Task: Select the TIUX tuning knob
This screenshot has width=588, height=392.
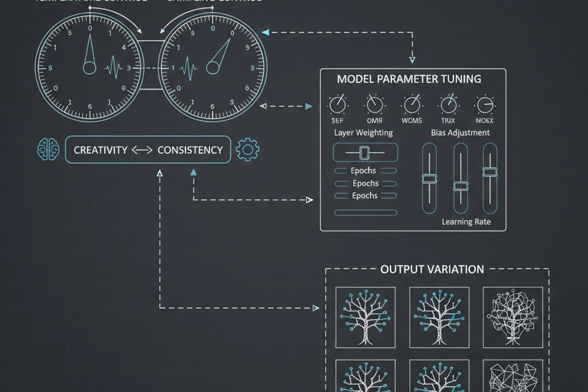Action: (448, 105)
